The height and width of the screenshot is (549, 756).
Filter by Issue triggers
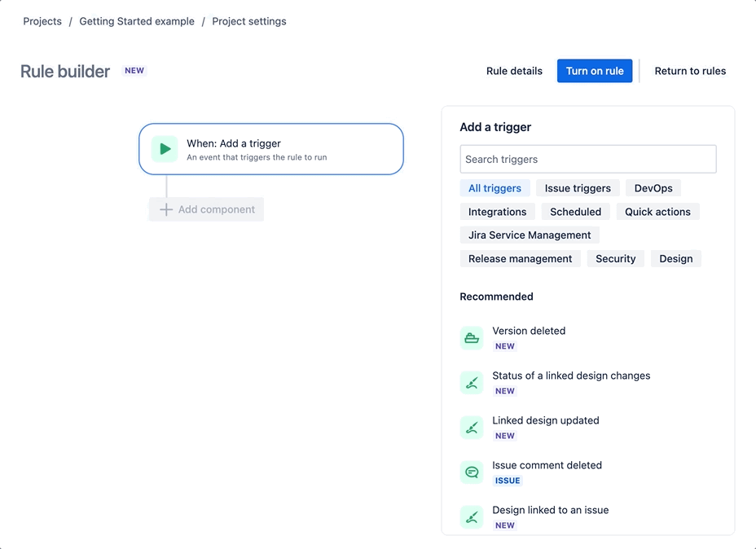(x=578, y=188)
